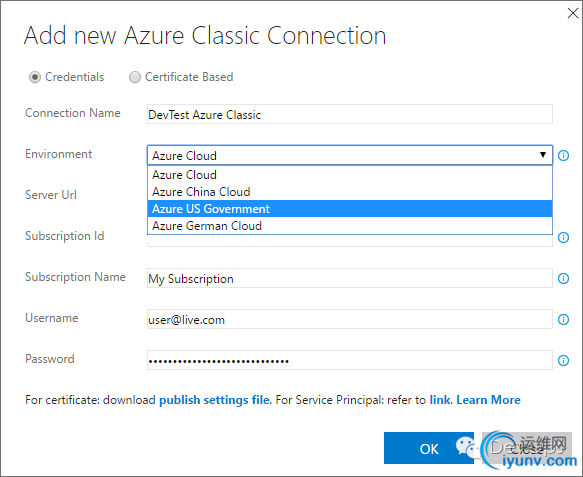Image resolution: width=583 pixels, height=477 pixels.
Task: Click the info icon beside Password field
Action: 563,360
